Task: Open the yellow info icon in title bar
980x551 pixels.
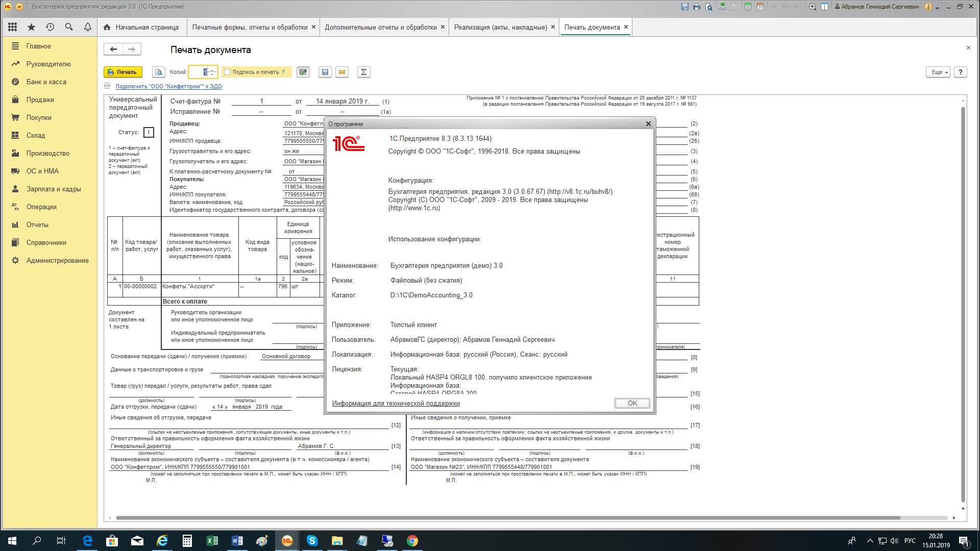Action: pyautogui.click(x=928, y=7)
